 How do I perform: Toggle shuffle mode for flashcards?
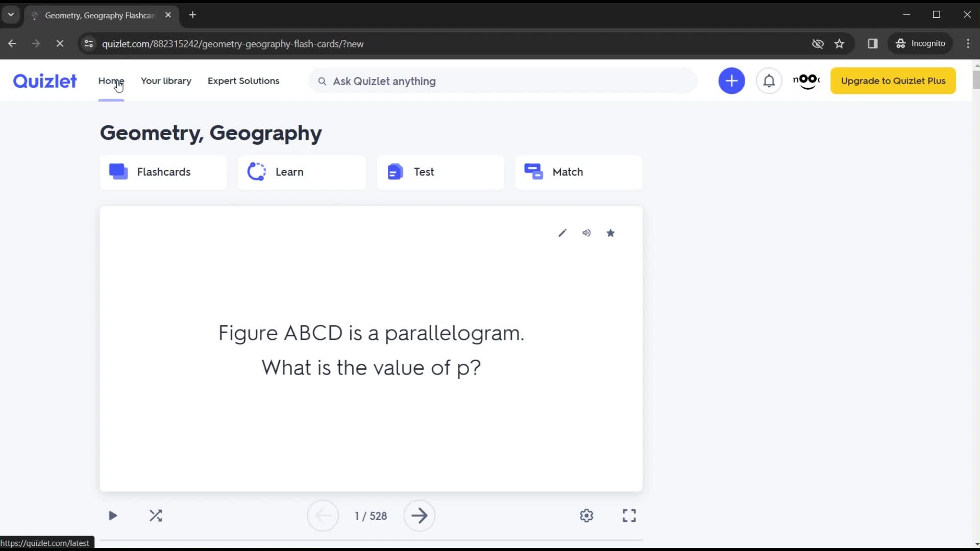[x=156, y=515]
